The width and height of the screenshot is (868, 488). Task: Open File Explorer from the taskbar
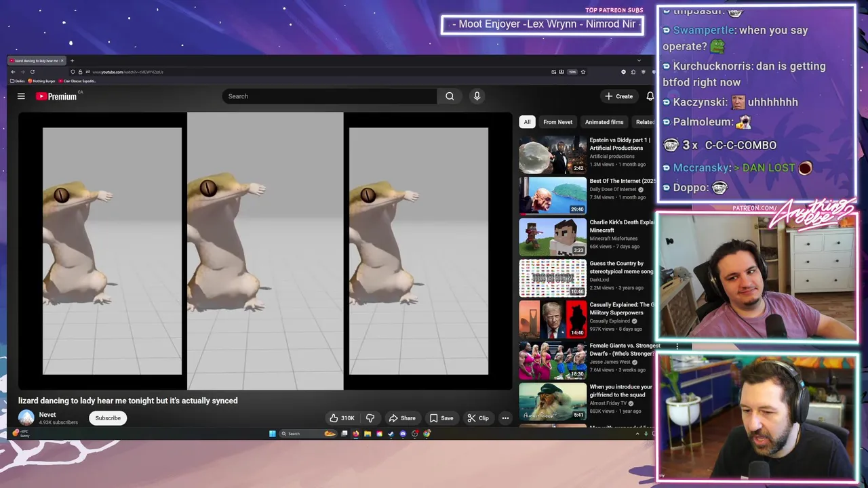(x=368, y=434)
